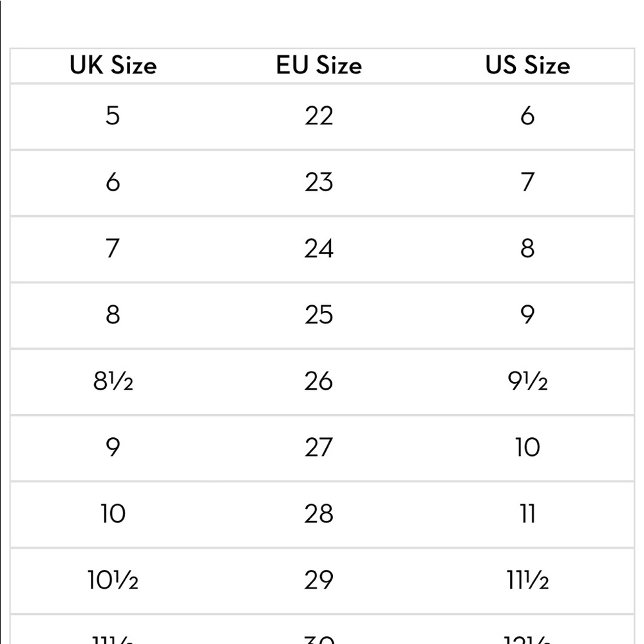Select the US size 6 cell
This screenshot has height=644, width=644.
(528, 115)
